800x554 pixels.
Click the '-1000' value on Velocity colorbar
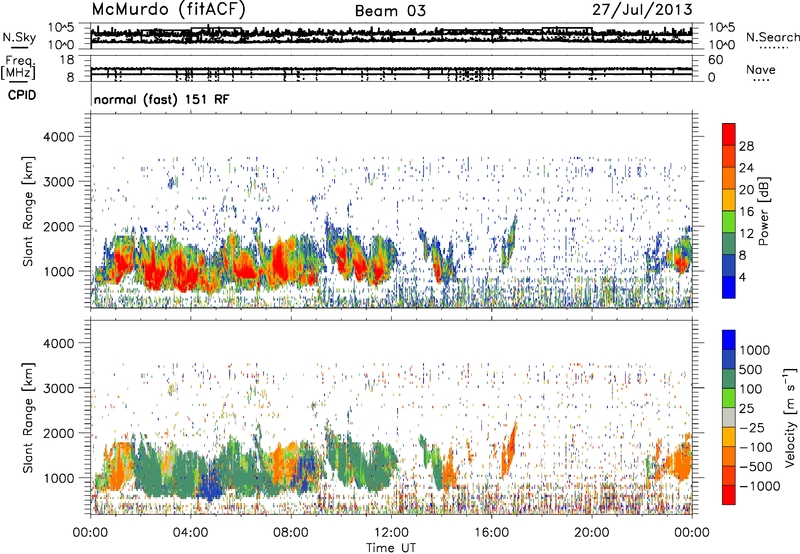[759, 486]
